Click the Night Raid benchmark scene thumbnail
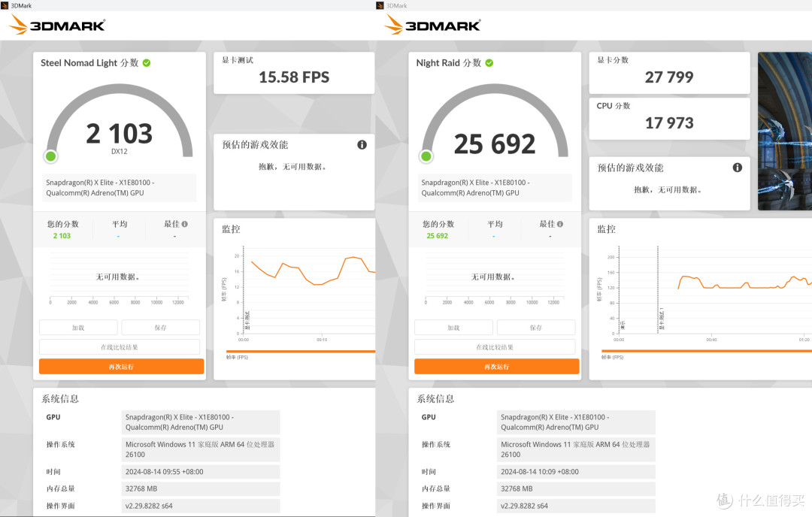The height and width of the screenshot is (517, 812). point(784,131)
